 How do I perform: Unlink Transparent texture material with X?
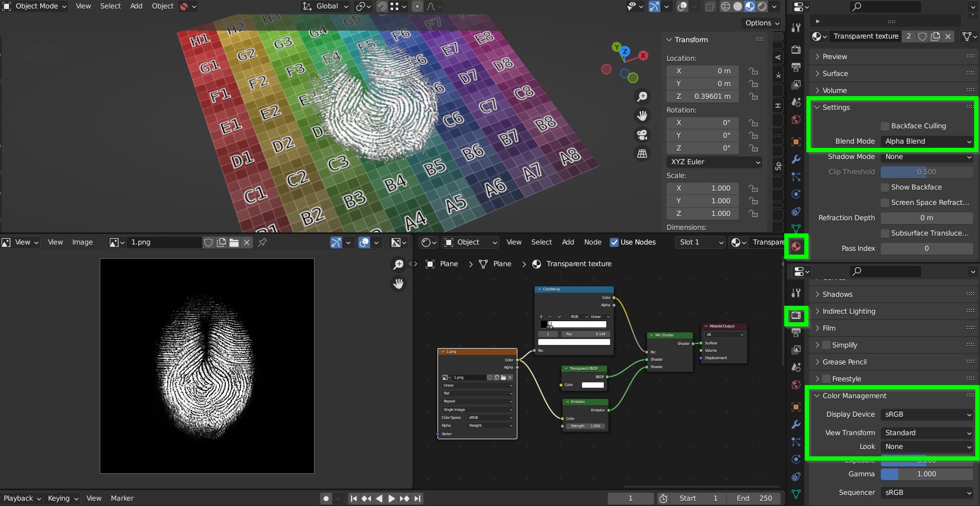948,36
